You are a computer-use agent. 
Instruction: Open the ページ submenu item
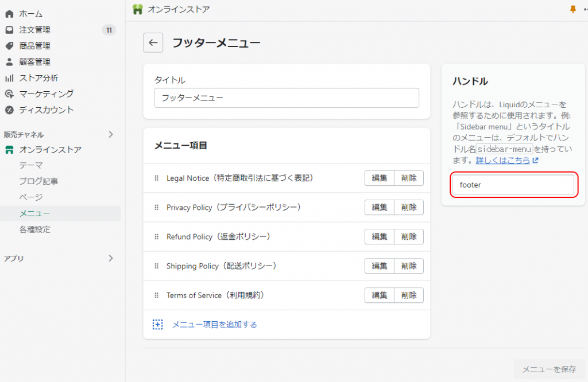coord(31,197)
